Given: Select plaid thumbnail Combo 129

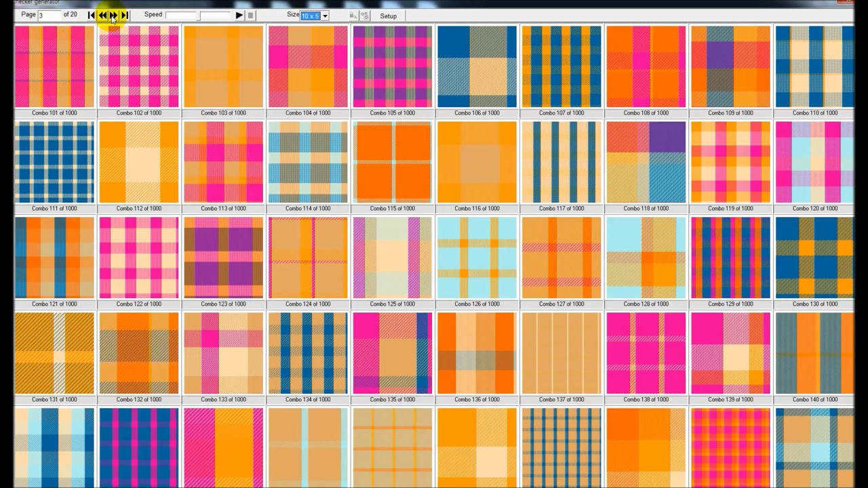Looking at the screenshot, I should (730, 258).
